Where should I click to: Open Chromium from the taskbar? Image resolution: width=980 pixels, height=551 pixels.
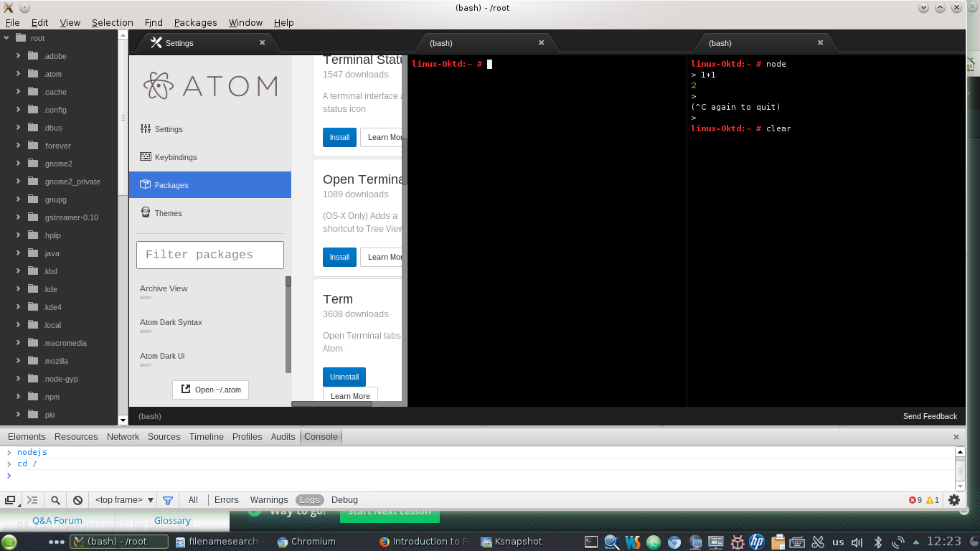pyautogui.click(x=306, y=542)
